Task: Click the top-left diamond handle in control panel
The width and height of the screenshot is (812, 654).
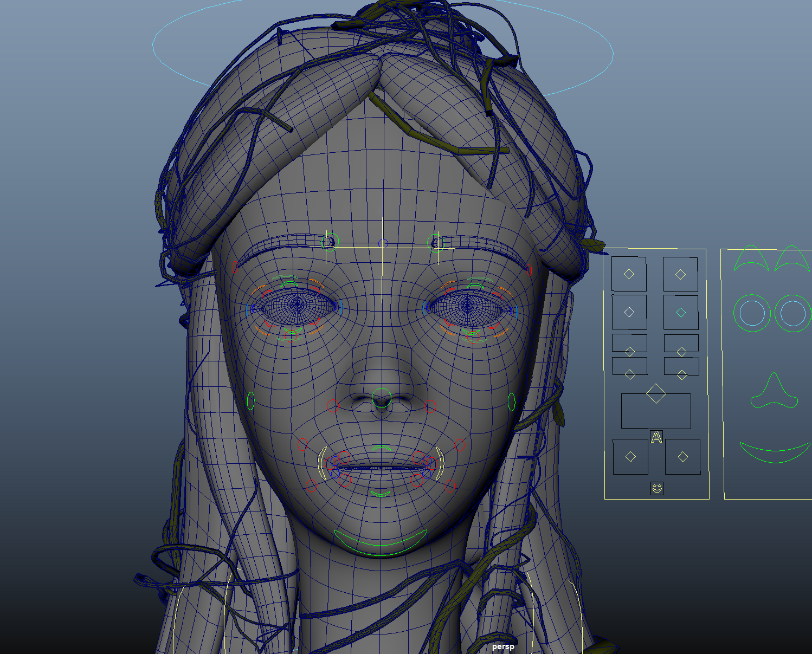Action: pos(629,274)
